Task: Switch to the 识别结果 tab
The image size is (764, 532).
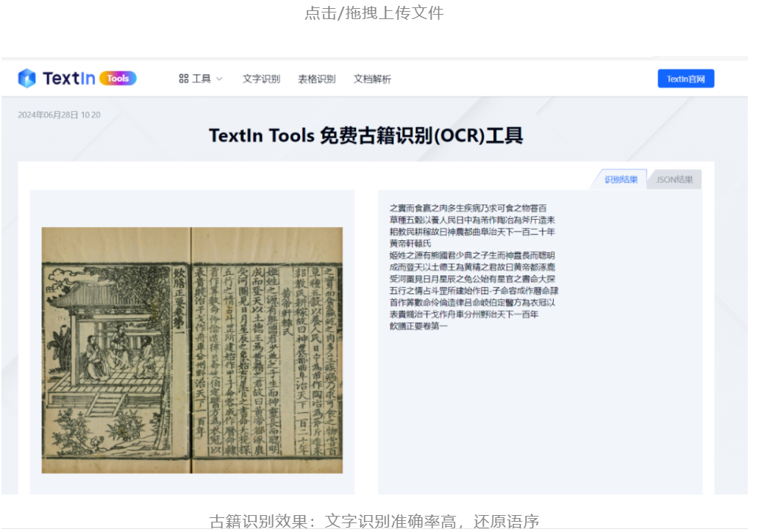Action: (621, 179)
